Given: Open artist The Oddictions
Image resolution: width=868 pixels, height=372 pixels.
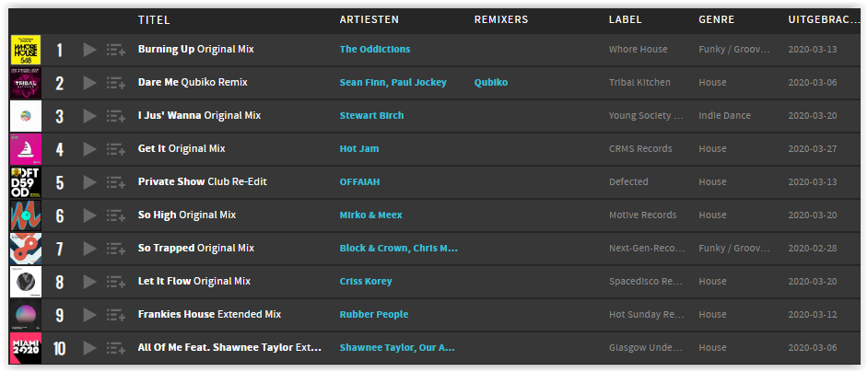Looking at the screenshot, I should [375, 50].
